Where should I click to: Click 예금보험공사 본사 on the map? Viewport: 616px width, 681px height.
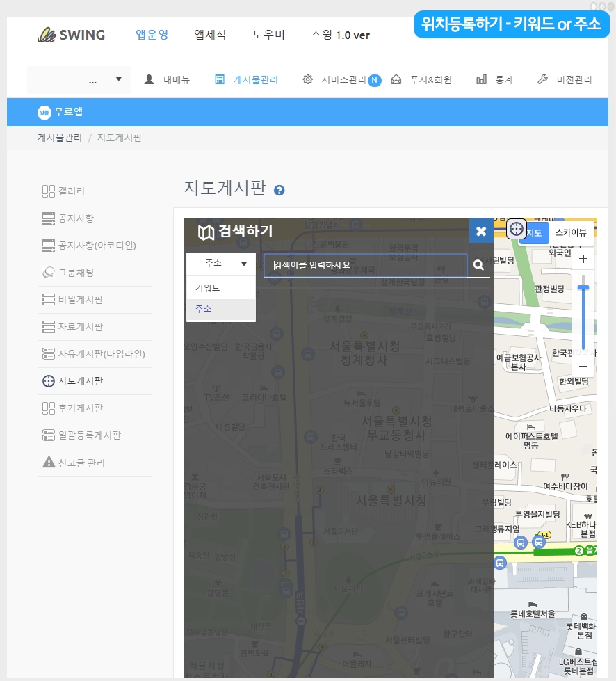pyautogui.click(x=519, y=362)
